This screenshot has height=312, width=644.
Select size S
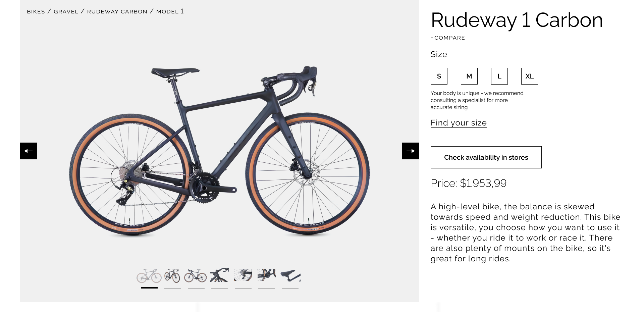[439, 76]
